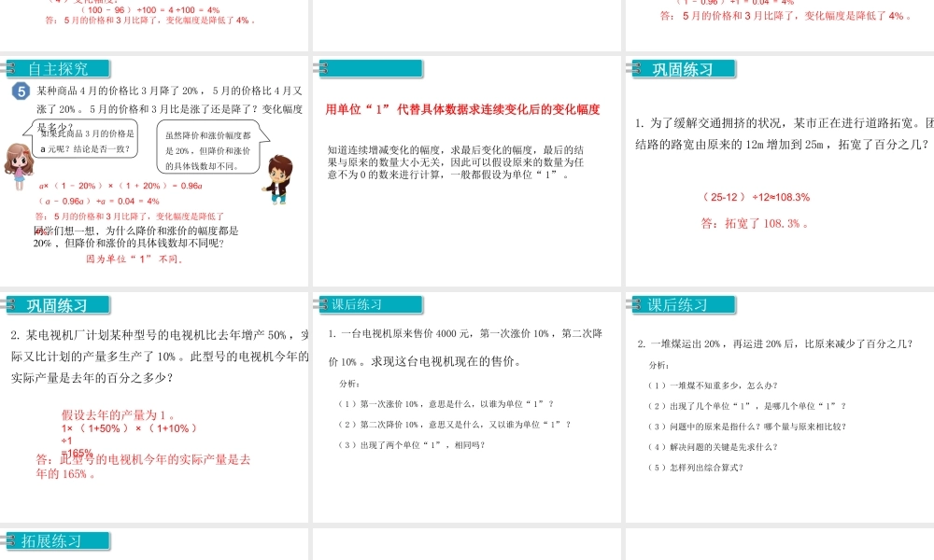The height and width of the screenshot is (560, 934).
Task: Click the red text 假设去年的产量为1
Action: coord(120,414)
